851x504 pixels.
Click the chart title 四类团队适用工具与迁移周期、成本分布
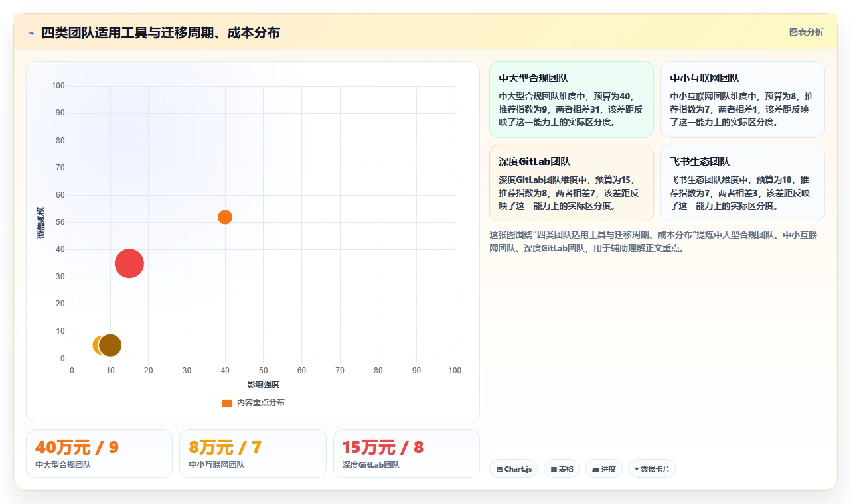161,32
